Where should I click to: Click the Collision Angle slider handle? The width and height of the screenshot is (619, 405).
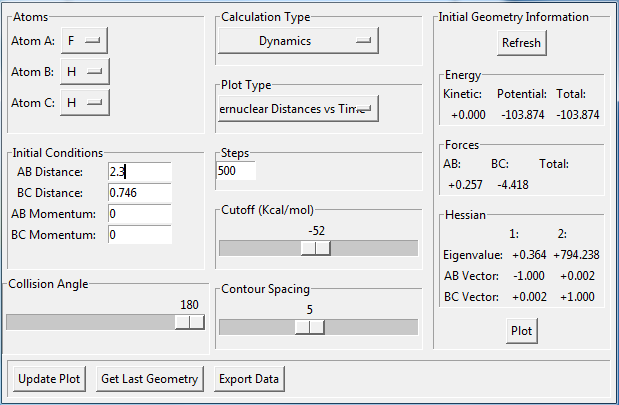pos(189,321)
